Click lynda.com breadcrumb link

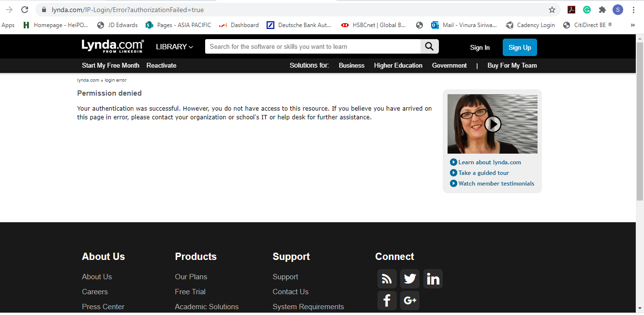coord(88,80)
